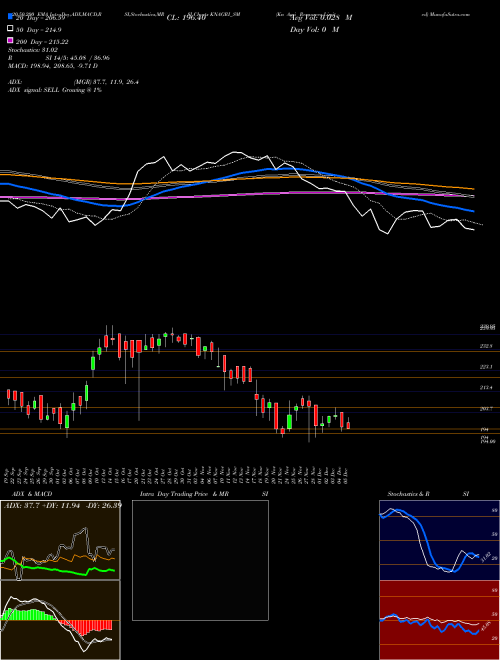This screenshot has height=660, width=500.
Task: Click the CL: 196.40 closing price value
Action: click(x=186, y=18)
